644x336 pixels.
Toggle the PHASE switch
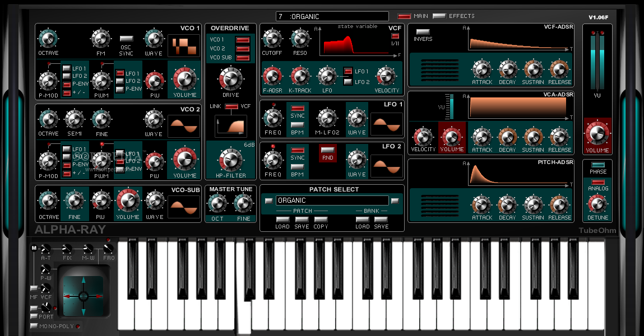[x=597, y=165]
